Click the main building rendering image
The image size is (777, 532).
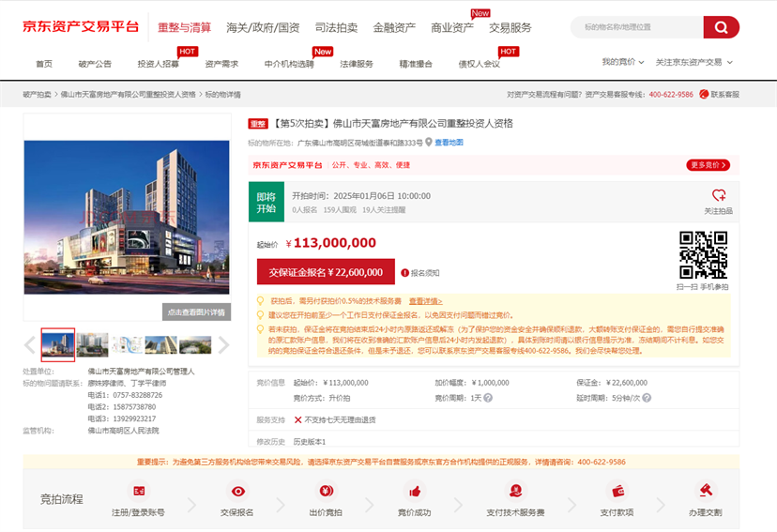click(x=127, y=217)
